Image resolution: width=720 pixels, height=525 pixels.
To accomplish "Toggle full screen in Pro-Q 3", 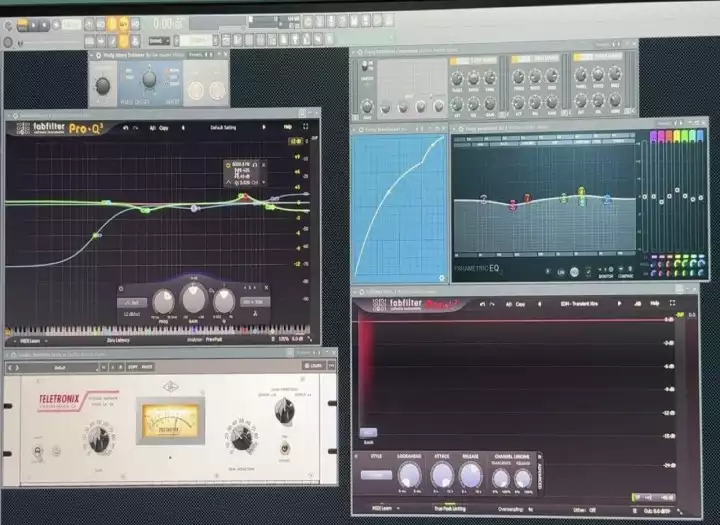I will coord(305,126).
